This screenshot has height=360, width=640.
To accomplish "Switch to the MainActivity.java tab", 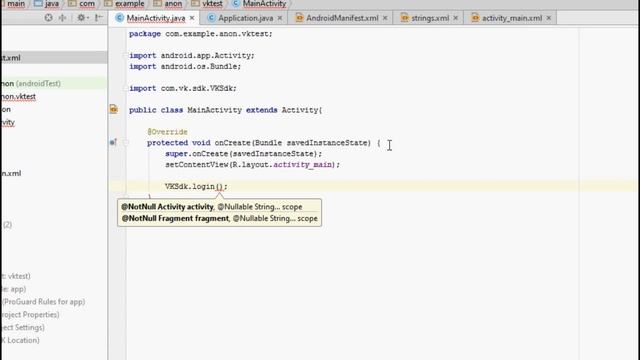I will click(x=156, y=18).
